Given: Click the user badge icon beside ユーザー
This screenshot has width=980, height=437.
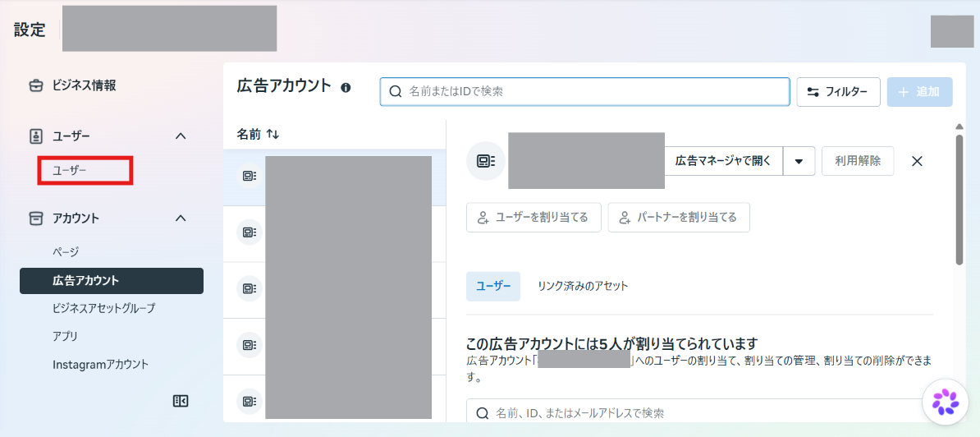Looking at the screenshot, I should pos(37,136).
